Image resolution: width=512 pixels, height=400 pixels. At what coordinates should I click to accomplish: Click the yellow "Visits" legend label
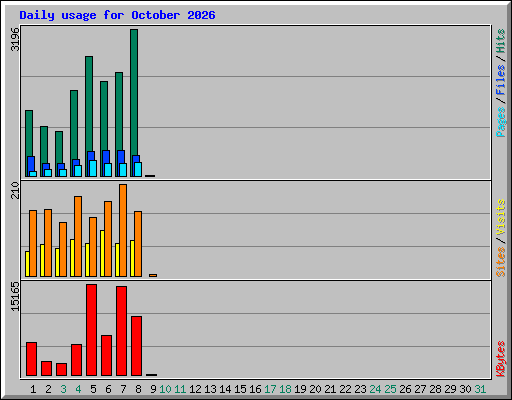click(x=501, y=217)
